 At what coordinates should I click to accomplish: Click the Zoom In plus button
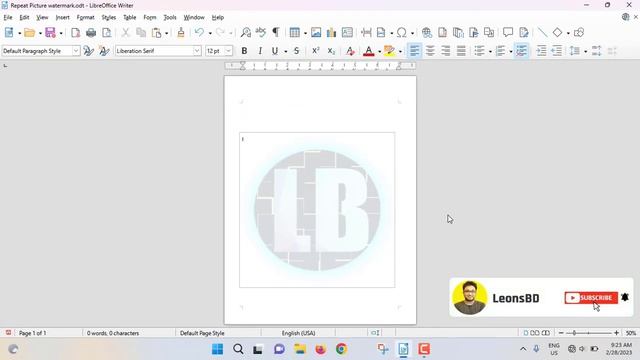616,333
